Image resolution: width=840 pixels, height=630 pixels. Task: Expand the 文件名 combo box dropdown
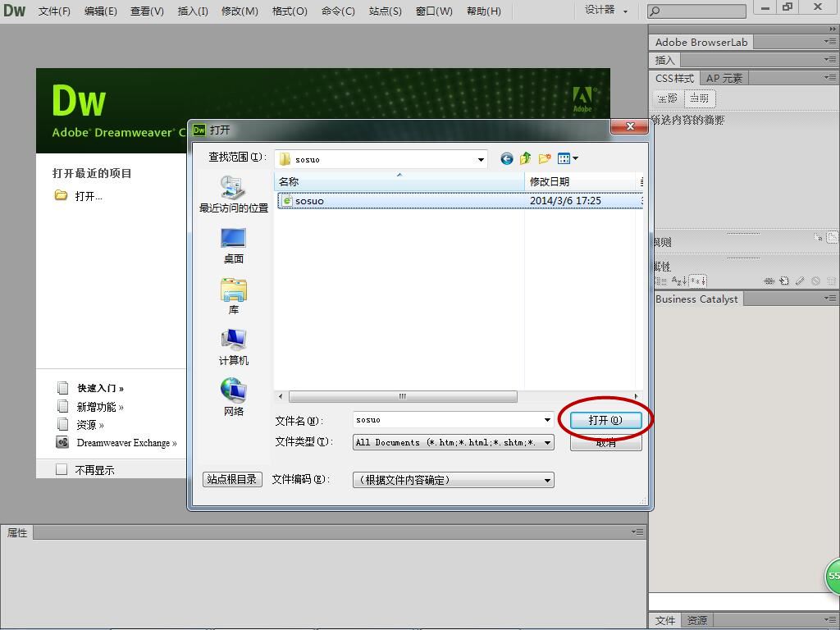[x=547, y=420]
